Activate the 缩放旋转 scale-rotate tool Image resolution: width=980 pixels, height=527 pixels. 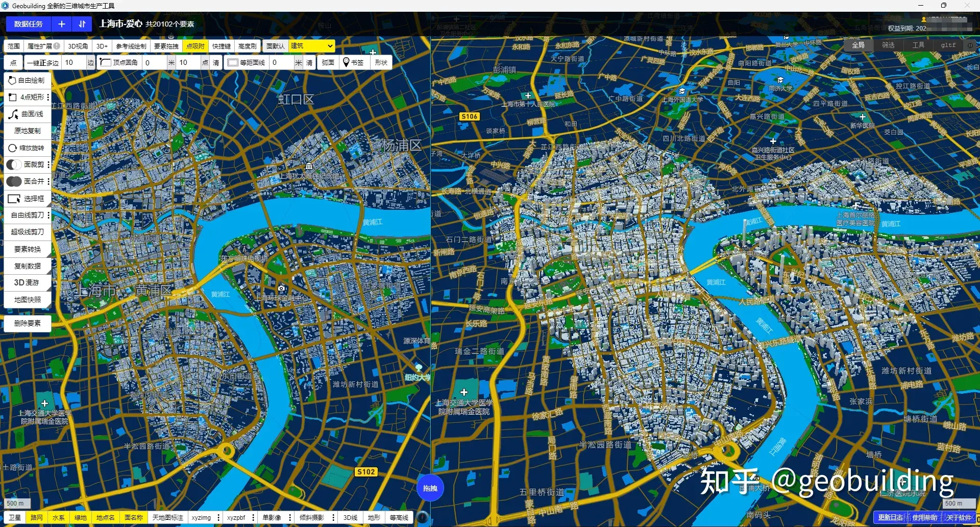27,148
